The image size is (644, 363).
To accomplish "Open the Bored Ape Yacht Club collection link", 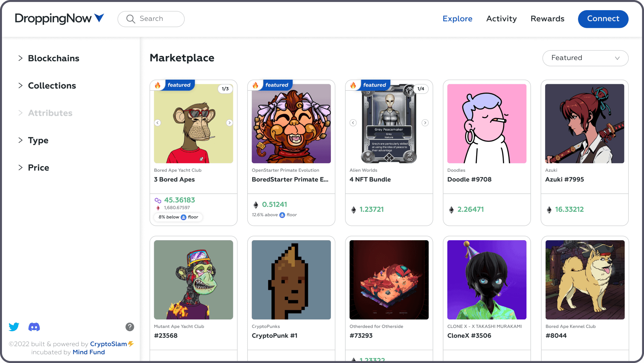I will click(178, 170).
